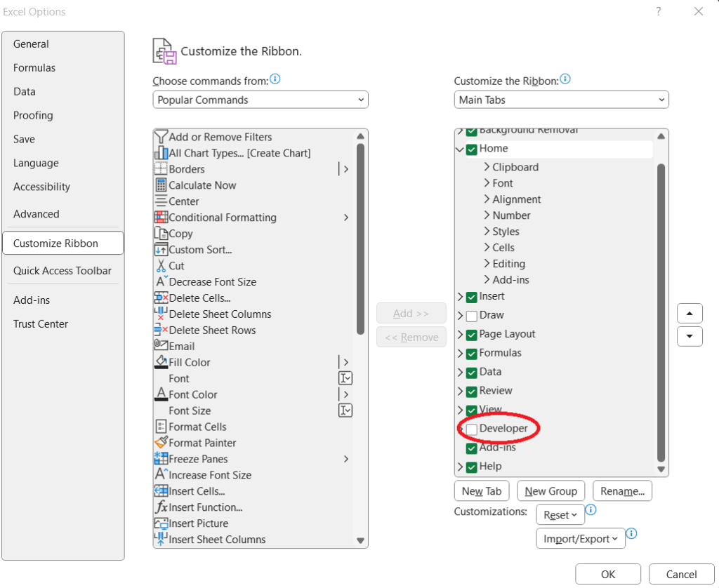Viewport: 719px width, 588px height.
Task: Expand the Clipboard group in Home
Action: click(x=487, y=167)
